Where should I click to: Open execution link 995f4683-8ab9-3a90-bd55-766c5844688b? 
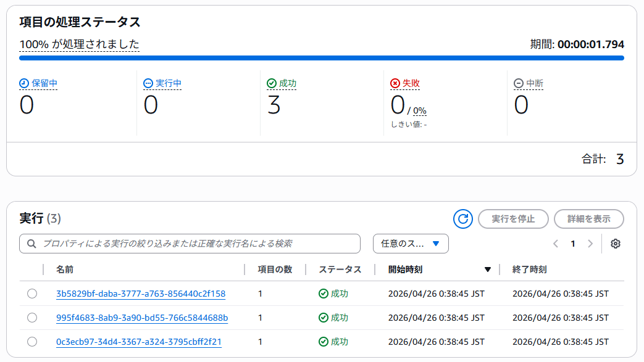pyautogui.click(x=142, y=318)
